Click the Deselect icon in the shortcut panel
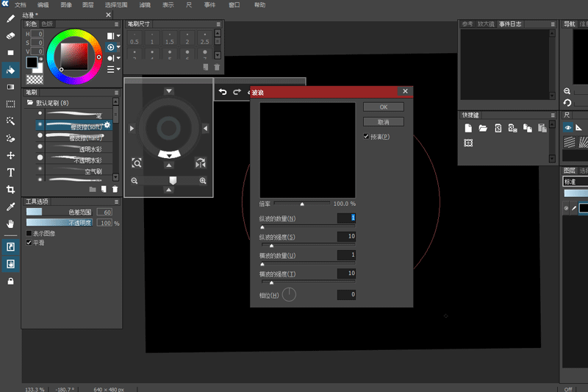 (468, 143)
